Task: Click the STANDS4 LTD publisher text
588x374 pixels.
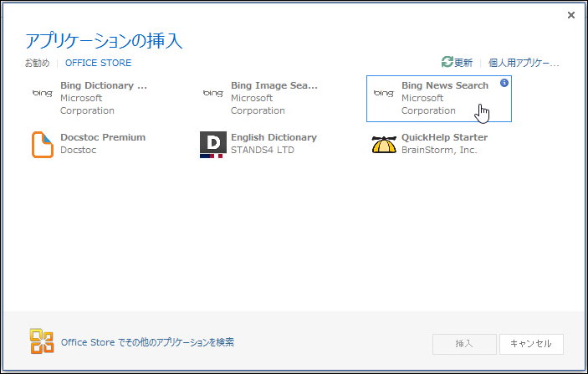Action: coord(263,150)
